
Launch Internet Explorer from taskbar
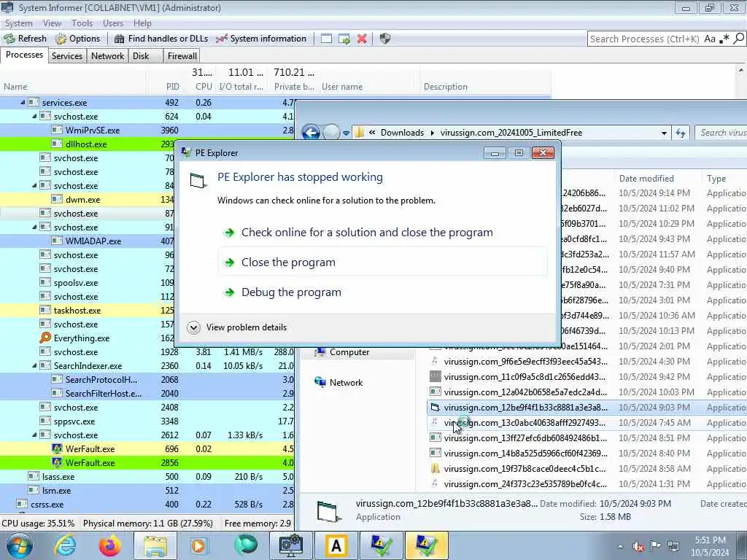65,545
